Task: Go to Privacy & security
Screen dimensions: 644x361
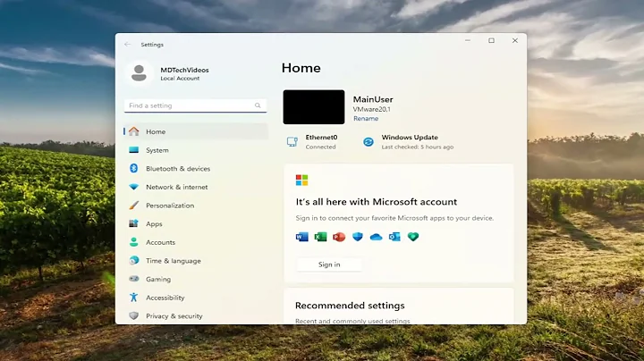Action: click(196, 316)
